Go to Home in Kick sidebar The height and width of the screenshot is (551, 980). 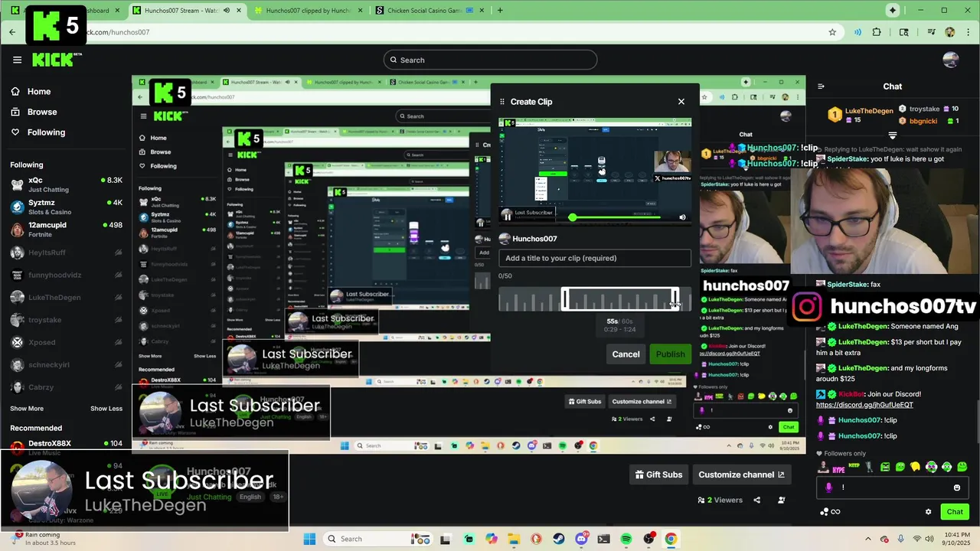point(31,91)
